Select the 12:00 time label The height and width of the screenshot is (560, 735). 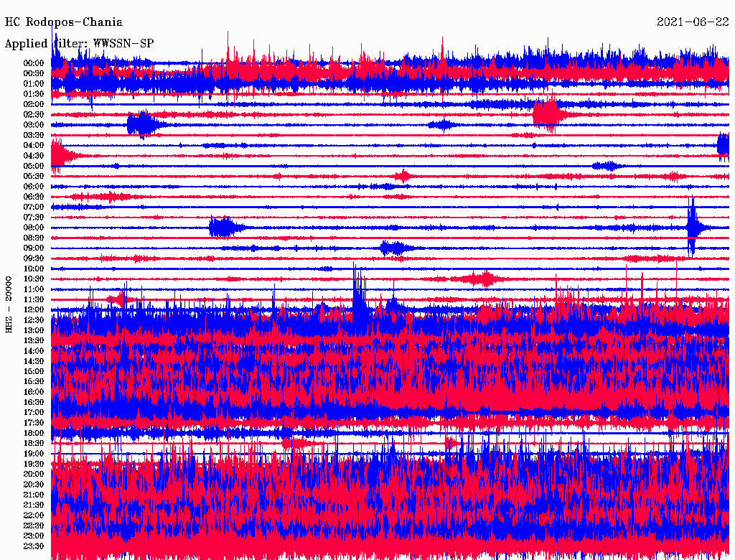point(34,310)
